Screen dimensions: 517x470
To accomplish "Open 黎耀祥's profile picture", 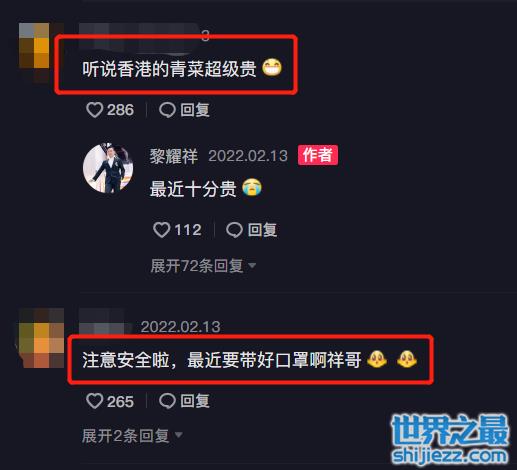I will pos(108,168).
